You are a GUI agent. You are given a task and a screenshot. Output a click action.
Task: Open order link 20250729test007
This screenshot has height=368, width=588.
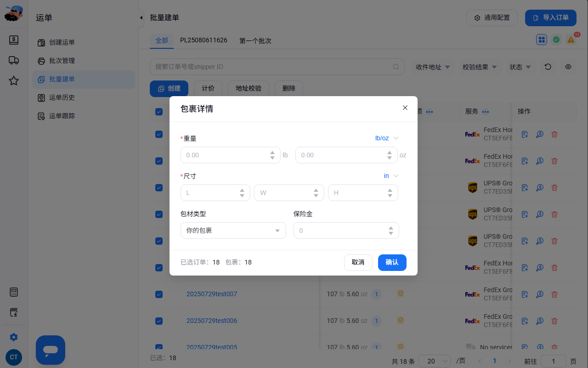tap(212, 294)
